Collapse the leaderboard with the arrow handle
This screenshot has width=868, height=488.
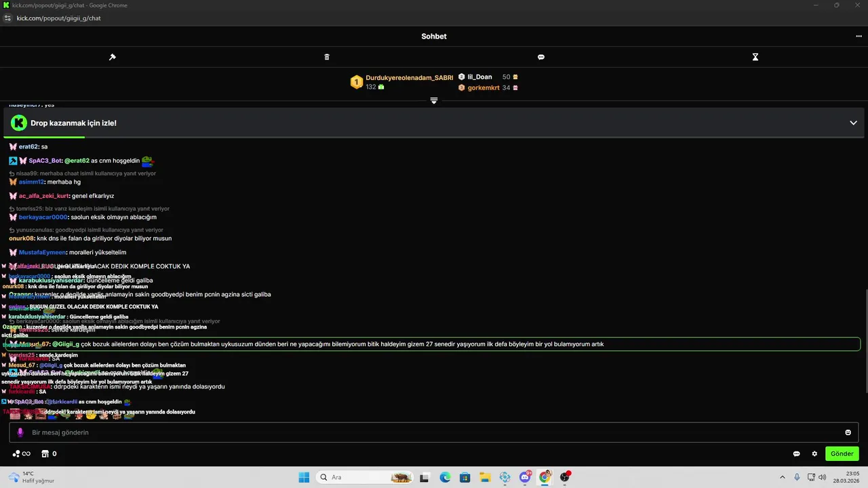pos(434,100)
